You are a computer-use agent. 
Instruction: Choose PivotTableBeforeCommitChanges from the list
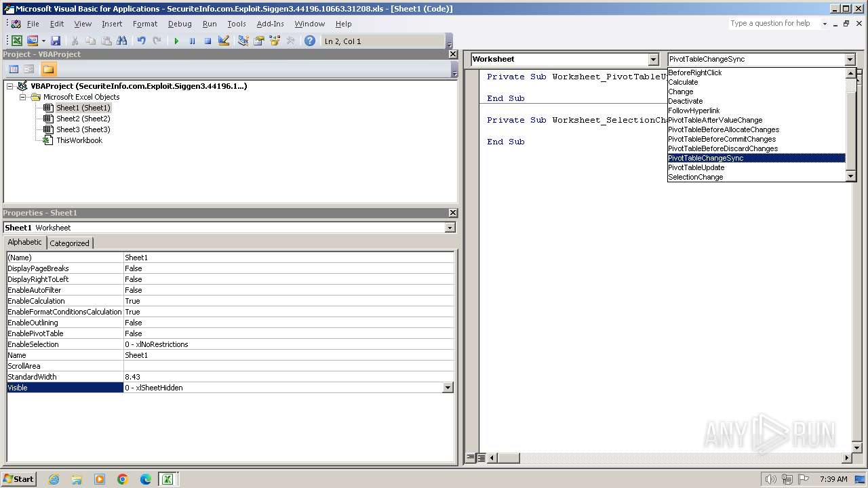coord(756,139)
